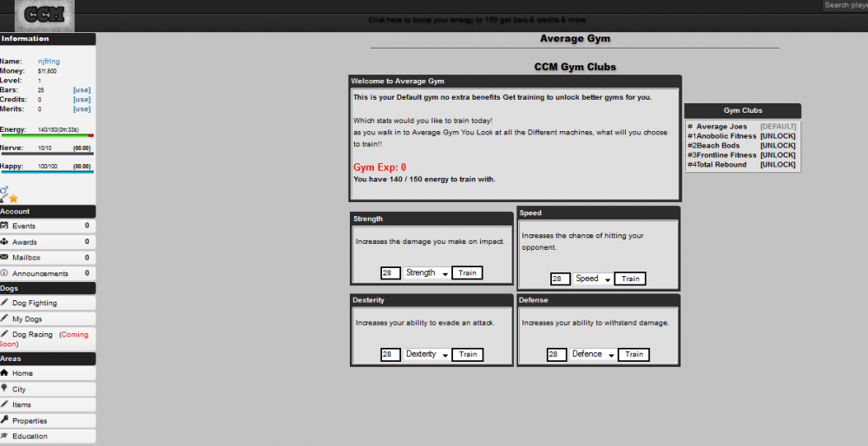The image size is (868, 446).
Task: Unlock the Beach Bods gym
Action: pos(778,146)
